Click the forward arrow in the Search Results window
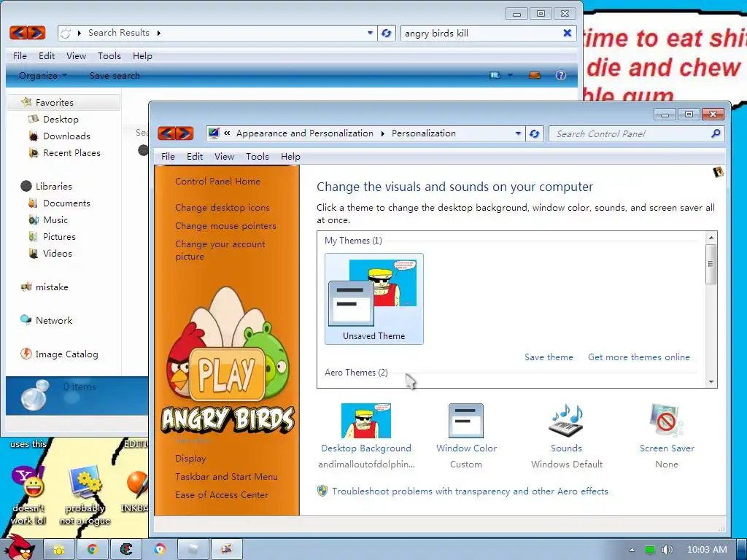This screenshot has height=560, width=747. [36, 32]
